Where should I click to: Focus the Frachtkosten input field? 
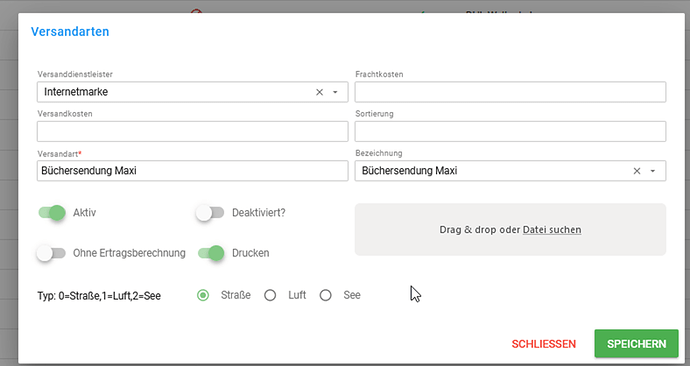[510, 92]
